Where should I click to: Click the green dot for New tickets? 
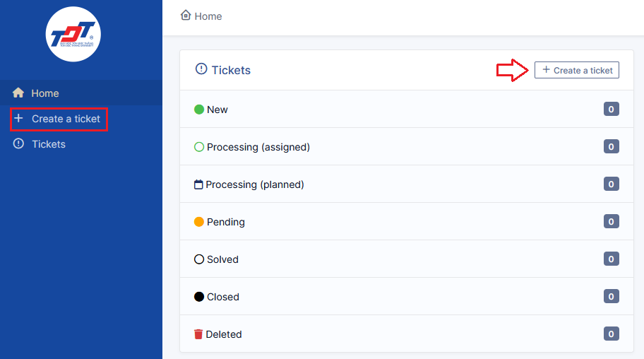(199, 110)
